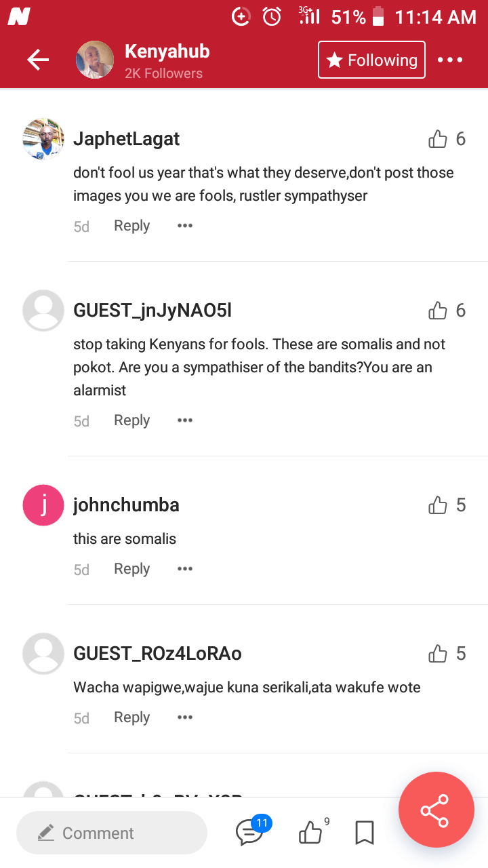Screen dimensions: 488x868
Task: Like the article with bottom thumbs up
Action: 312,831
